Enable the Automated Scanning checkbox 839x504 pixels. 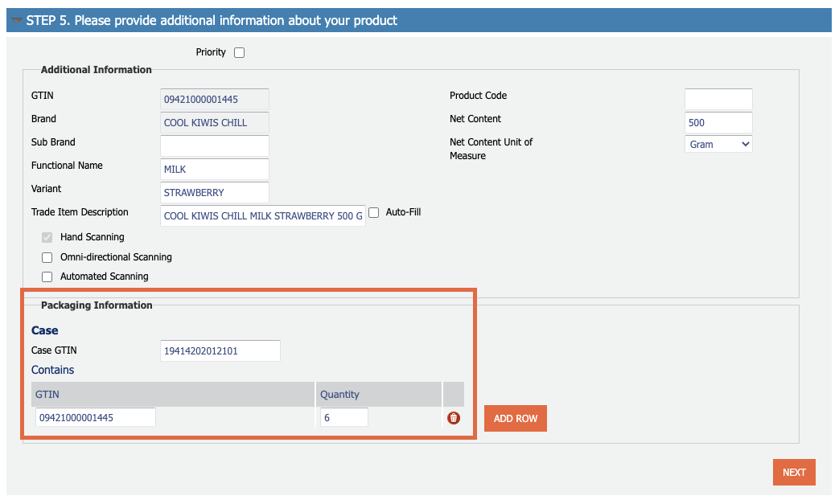(x=47, y=277)
